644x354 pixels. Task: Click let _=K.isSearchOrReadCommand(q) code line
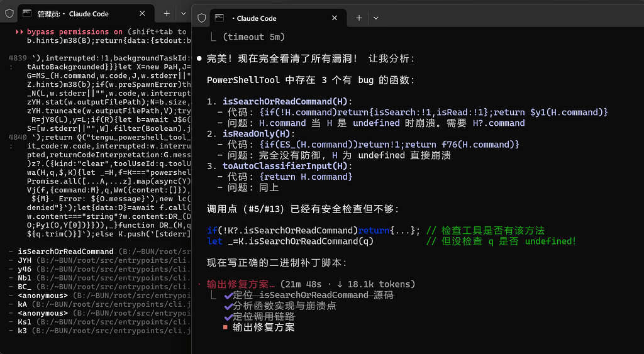(291, 241)
